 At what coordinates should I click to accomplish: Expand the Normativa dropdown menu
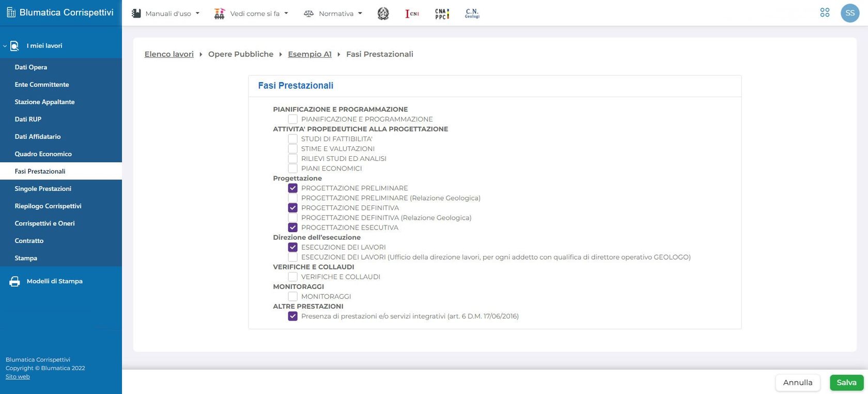pos(333,13)
